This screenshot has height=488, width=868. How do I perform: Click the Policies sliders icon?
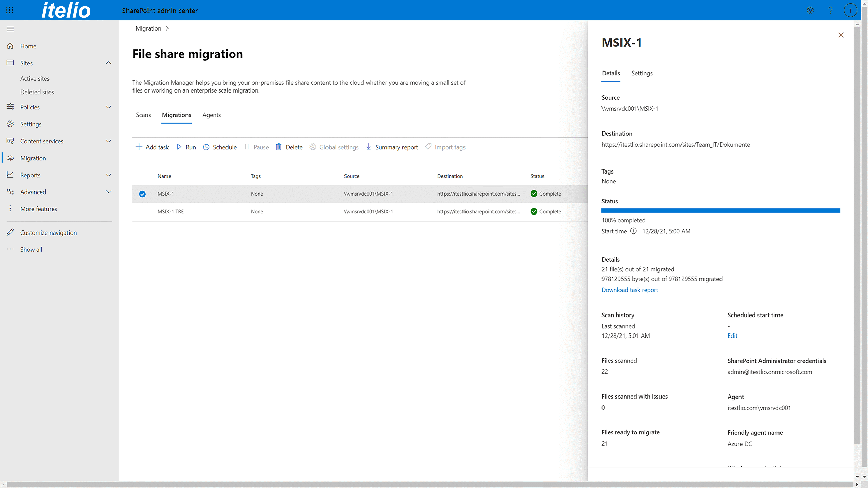[11, 107]
